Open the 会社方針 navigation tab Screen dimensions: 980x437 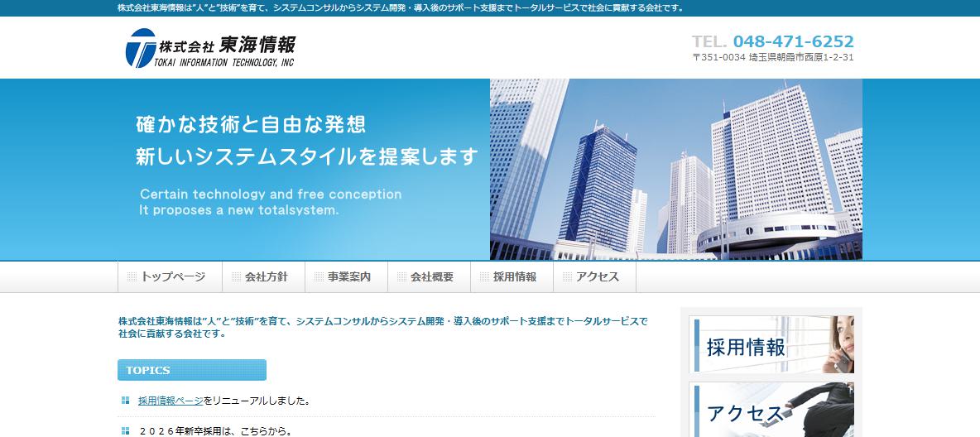click(x=264, y=277)
